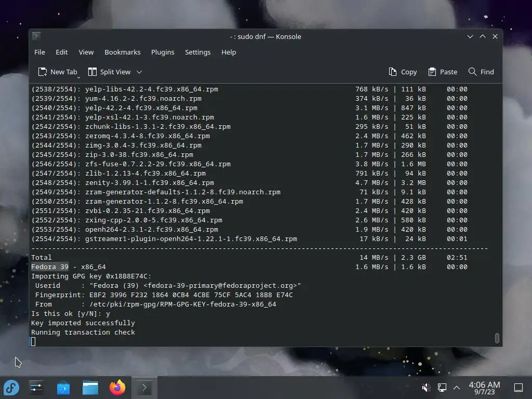This screenshot has width=532, height=399.
Task: Click 'zxing-cpp-2.0.0-5.fc39.x86_64.rpm' row
Action: tap(249, 220)
